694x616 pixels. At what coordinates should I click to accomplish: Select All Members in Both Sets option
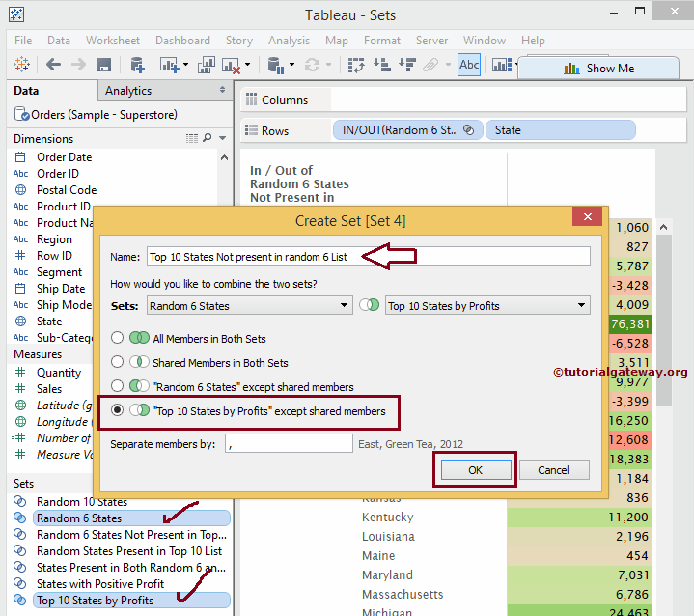117,339
